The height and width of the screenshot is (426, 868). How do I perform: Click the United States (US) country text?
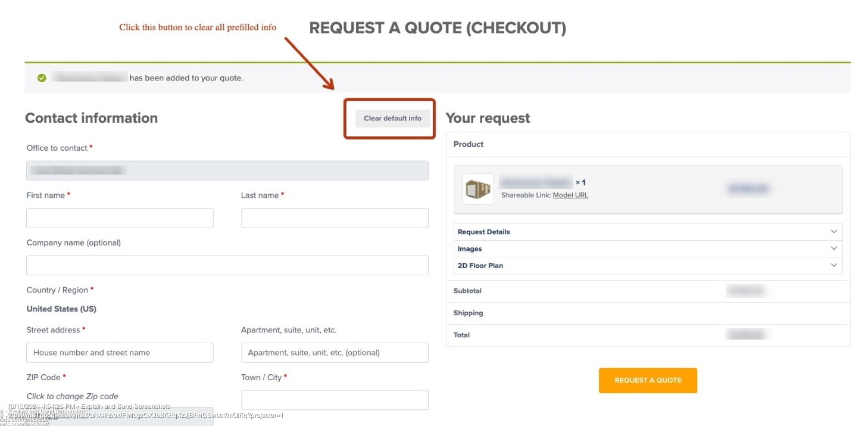[61, 309]
